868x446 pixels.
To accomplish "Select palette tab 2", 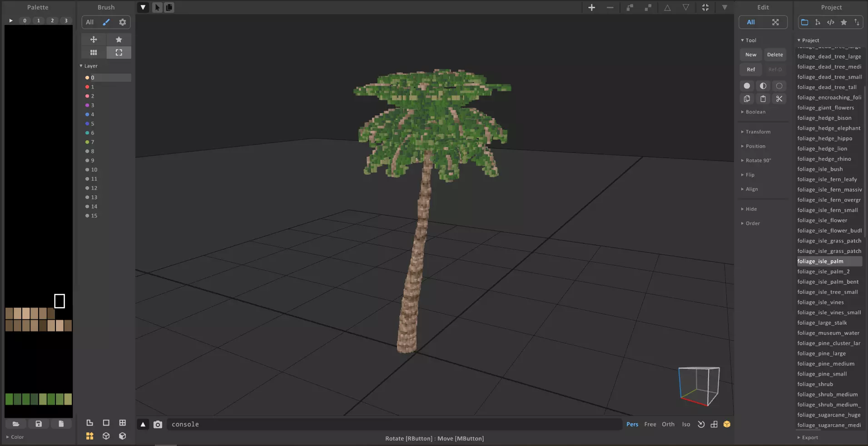I will (x=52, y=20).
